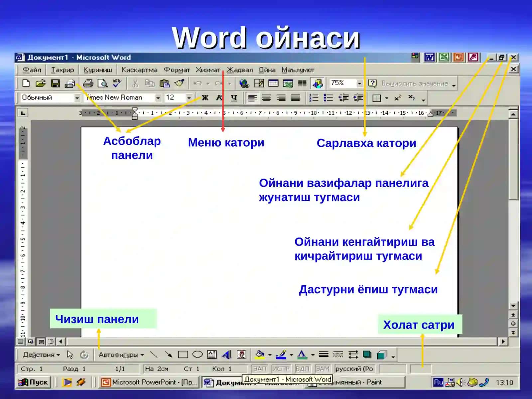Insert clip art picture in drawing toolbar
This screenshot has width=532, height=399.
241,355
